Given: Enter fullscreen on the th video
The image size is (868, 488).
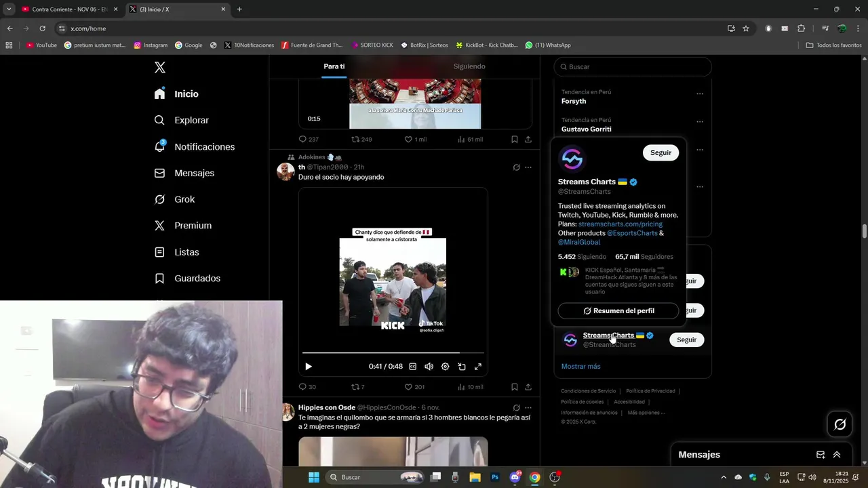Looking at the screenshot, I should click(x=478, y=367).
